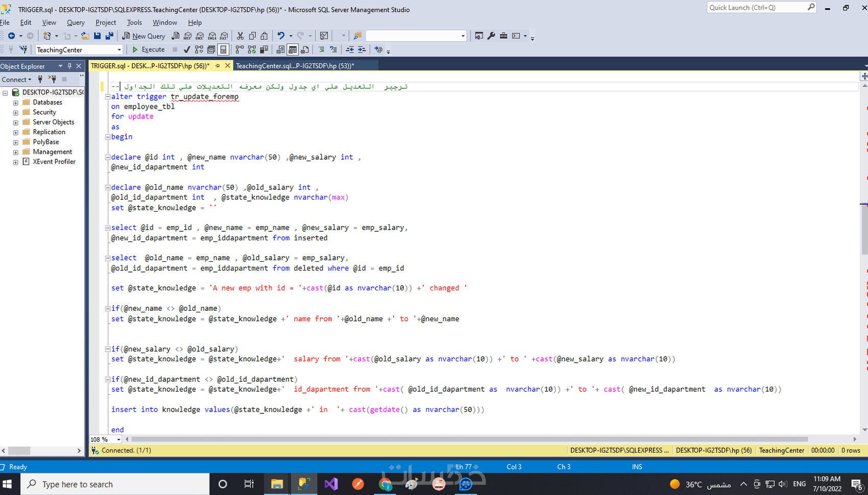Open the Project menu
Viewport: 868px width, 495px height.
point(106,22)
